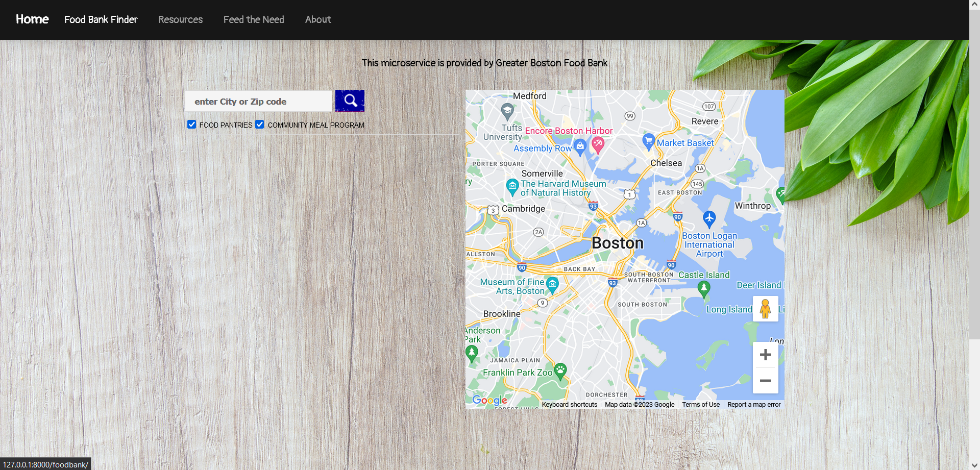Click the COMMUNITY MEAL PROGRAM label text
The image size is (980, 470).
[x=316, y=125]
